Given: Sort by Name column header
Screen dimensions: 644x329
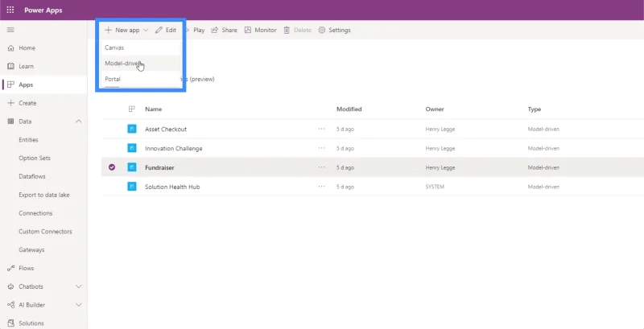Looking at the screenshot, I should (153, 109).
